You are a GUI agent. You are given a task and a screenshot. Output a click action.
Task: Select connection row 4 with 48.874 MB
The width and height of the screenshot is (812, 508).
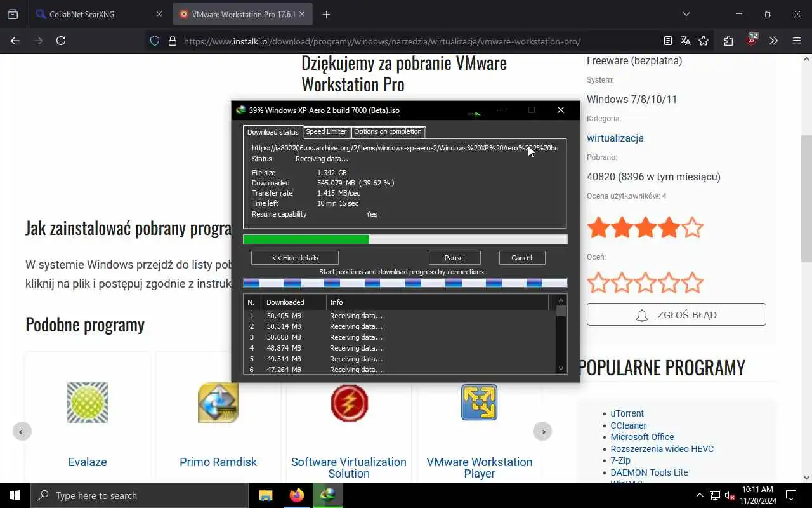point(399,348)
